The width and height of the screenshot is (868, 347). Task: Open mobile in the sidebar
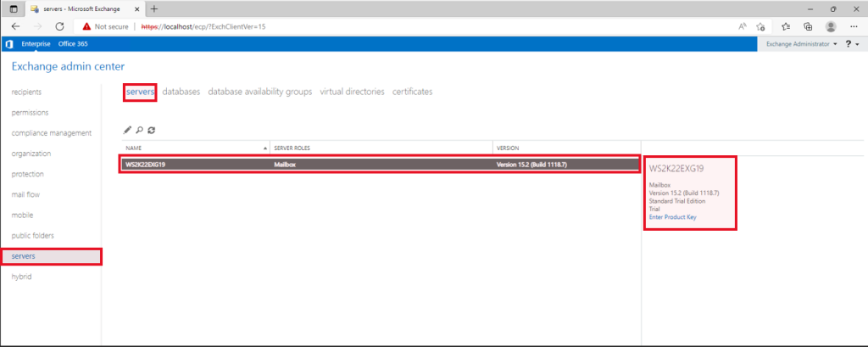click(x=22, y=215)
